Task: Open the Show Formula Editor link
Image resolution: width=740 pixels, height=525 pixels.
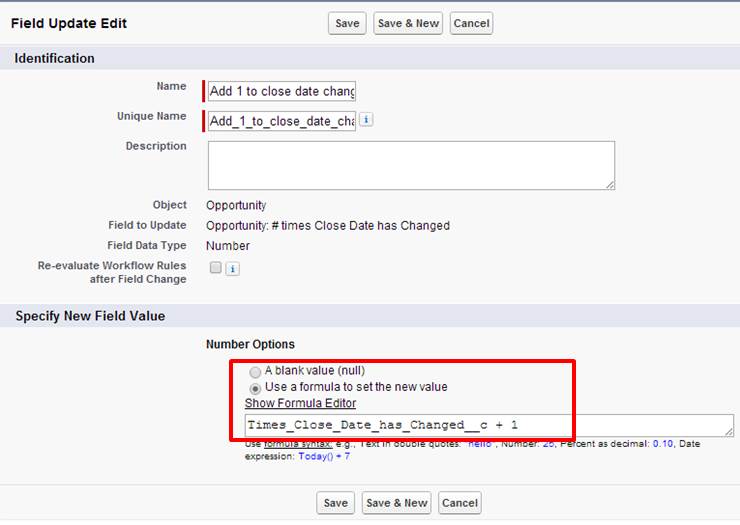Action: (300, 403)
